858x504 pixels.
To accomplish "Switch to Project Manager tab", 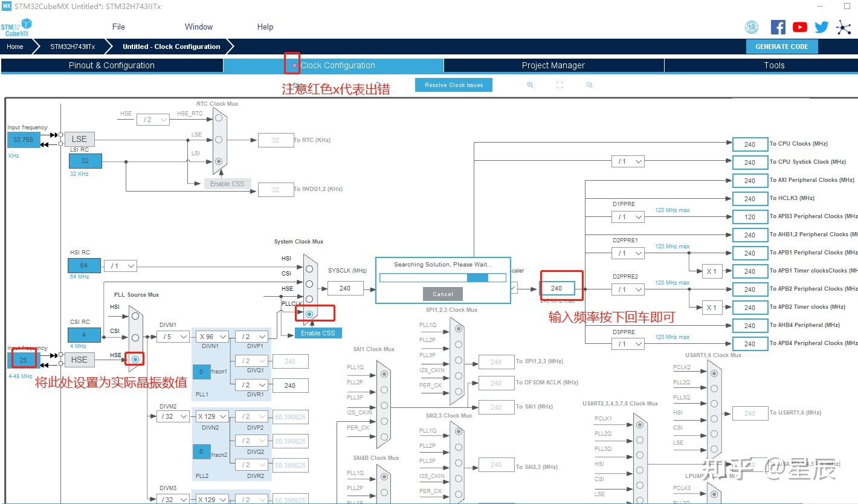I will click(553, 65).
